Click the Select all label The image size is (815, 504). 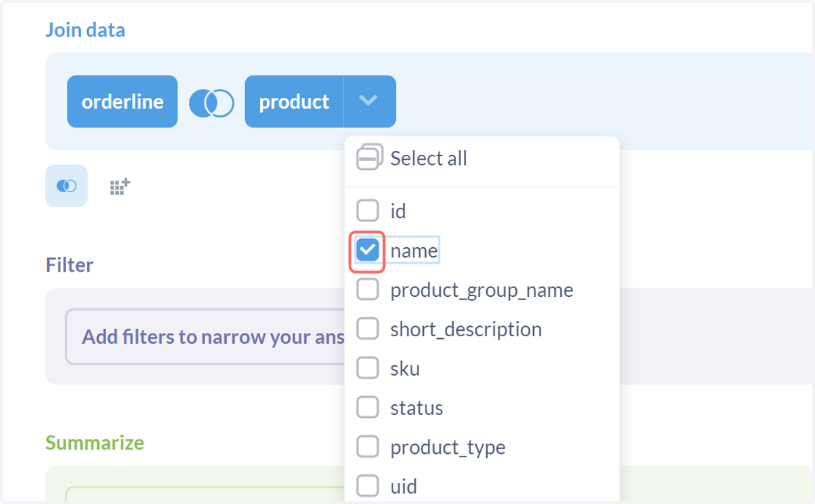pyautogui.click(x=429, y=158)
